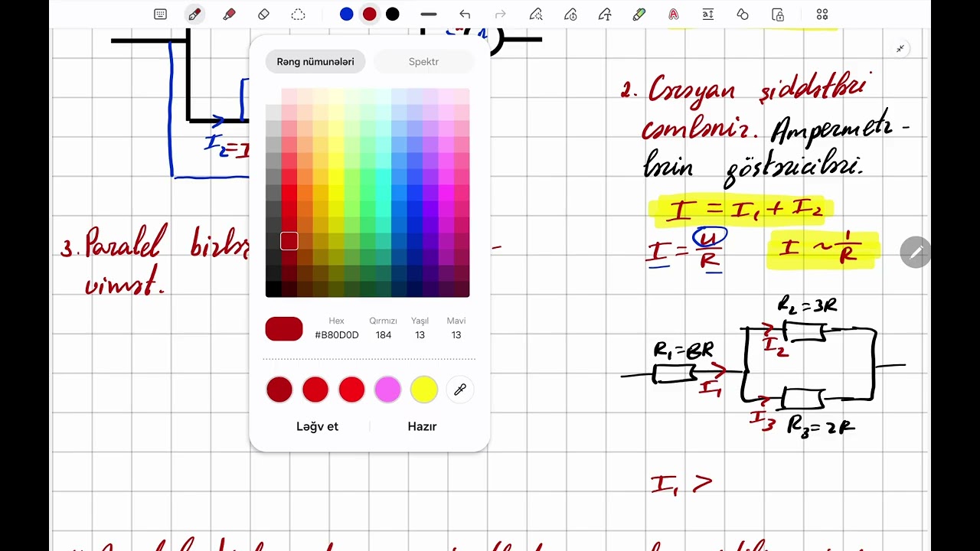Toggle the canvas lock icon
Screen dimensions: 980x551
tap(778, 15)
